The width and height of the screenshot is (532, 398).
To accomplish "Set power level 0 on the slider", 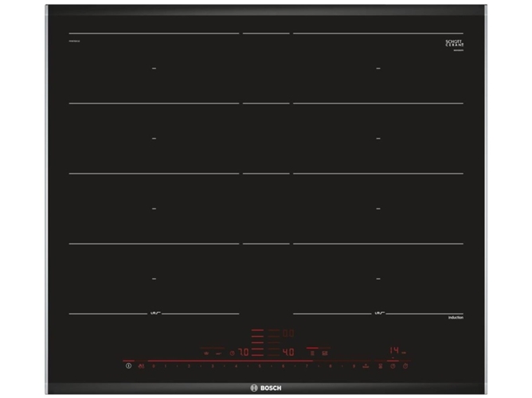I will tap(154, 366).
